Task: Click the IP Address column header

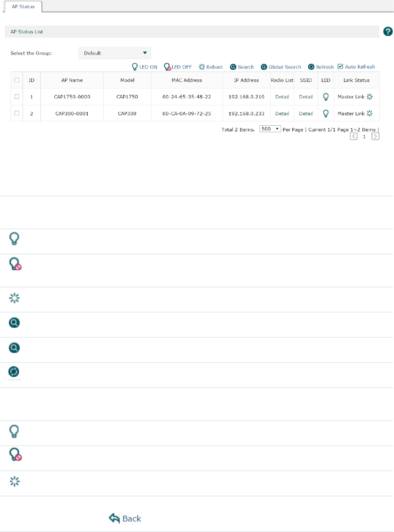Action: pos(246,80)
